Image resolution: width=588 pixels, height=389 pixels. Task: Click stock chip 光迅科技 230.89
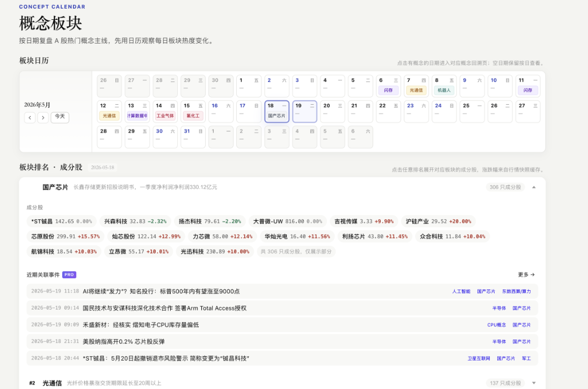[215, 251]
